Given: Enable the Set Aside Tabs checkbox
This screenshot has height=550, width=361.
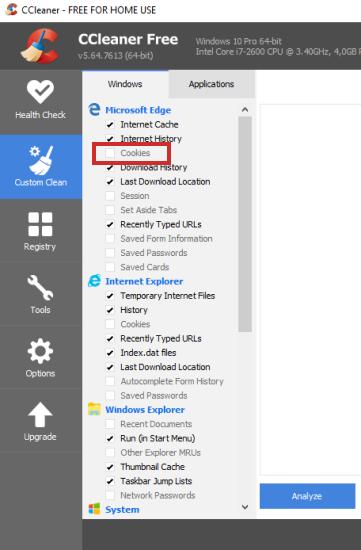Looking at the screenshot, I should (x=110, y=210).
